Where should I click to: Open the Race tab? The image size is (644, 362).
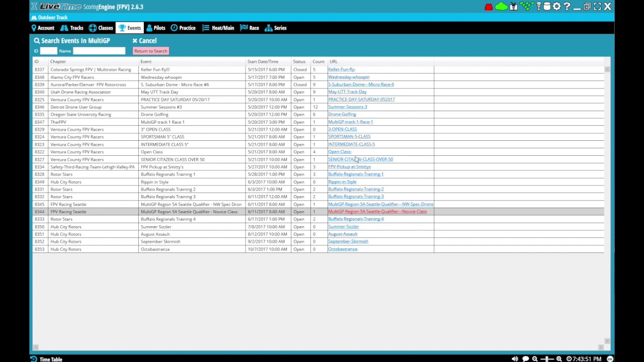(x=250, y=28)
